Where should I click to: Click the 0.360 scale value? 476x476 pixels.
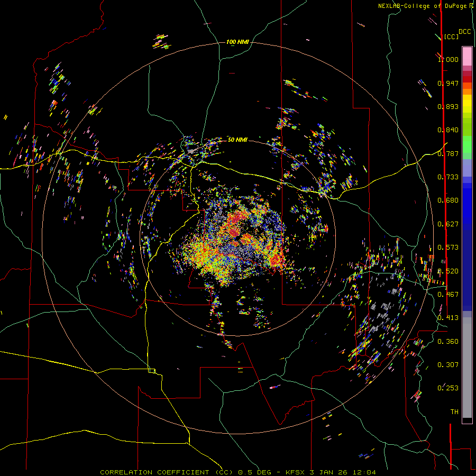(x=448, y=342)
